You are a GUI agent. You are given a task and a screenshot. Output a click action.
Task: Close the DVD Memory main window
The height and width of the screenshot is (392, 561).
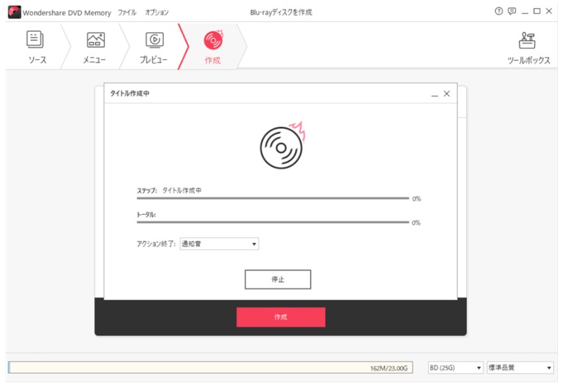point(549,11)
